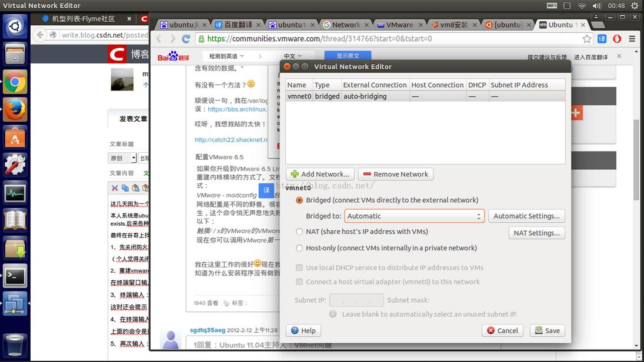Click the Subnet IP Address column header

tap(527, 85)
